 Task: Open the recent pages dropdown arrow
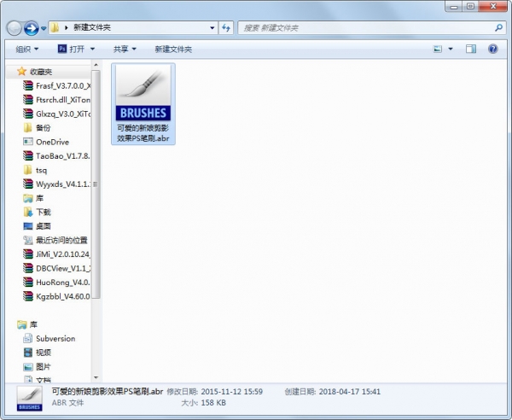(x=44, y=28)
